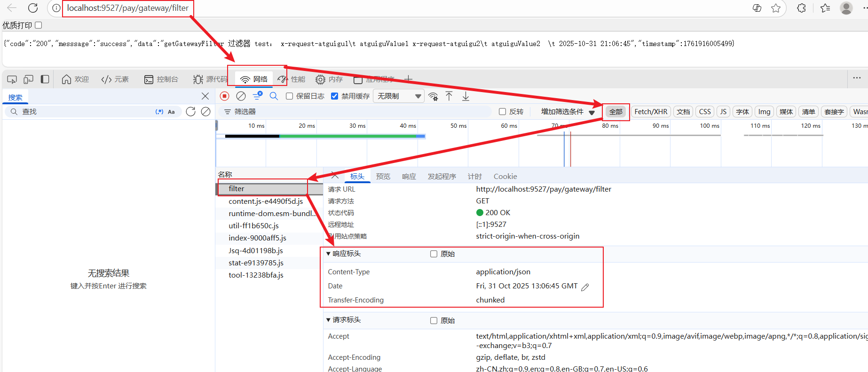Open the 计时 details tab
The image size is (868, 372).
point(475,176)
